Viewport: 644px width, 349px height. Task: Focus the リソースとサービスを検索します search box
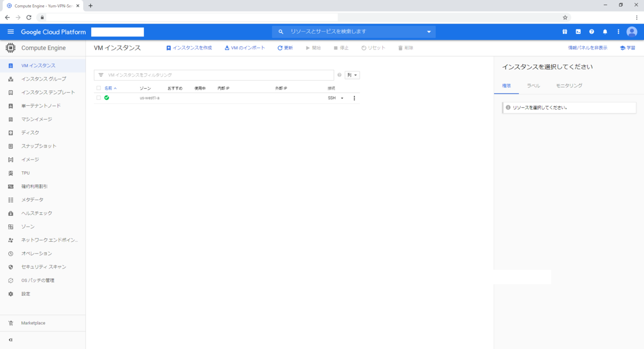click(354, 32)
